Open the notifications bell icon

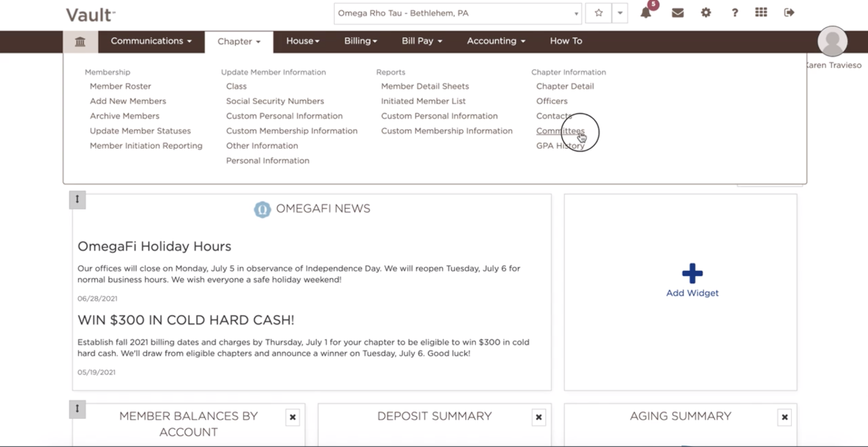(x=645, y=13)
